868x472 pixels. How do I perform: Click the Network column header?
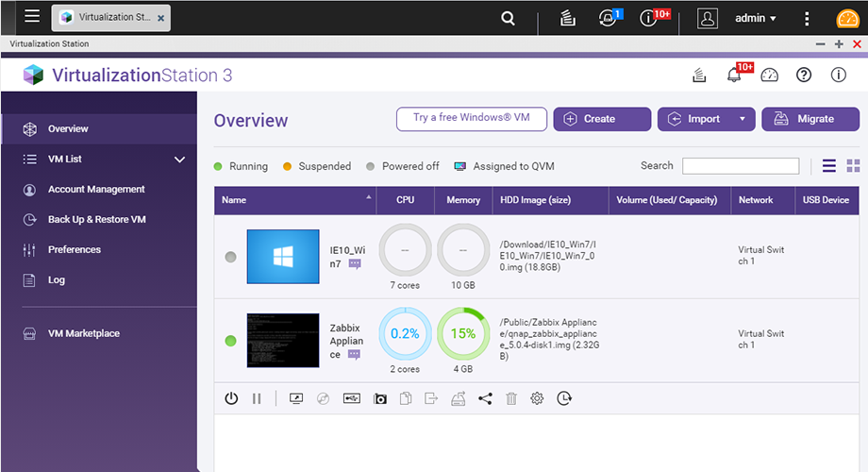(763, 200)
